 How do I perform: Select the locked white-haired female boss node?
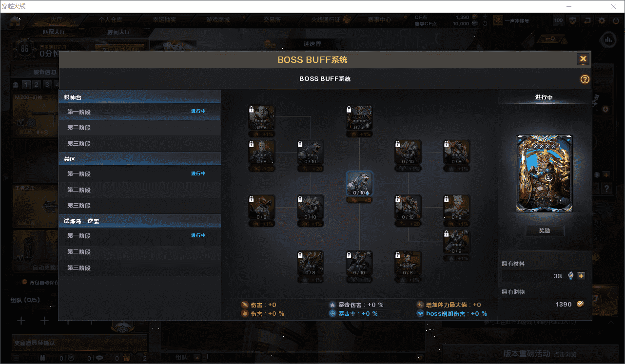(457, 208)
